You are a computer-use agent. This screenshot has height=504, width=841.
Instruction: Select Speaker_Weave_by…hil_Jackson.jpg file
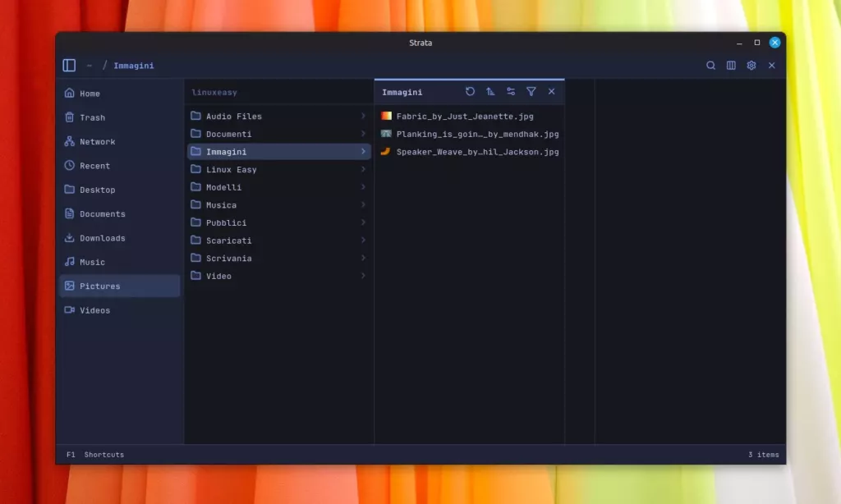469,152
